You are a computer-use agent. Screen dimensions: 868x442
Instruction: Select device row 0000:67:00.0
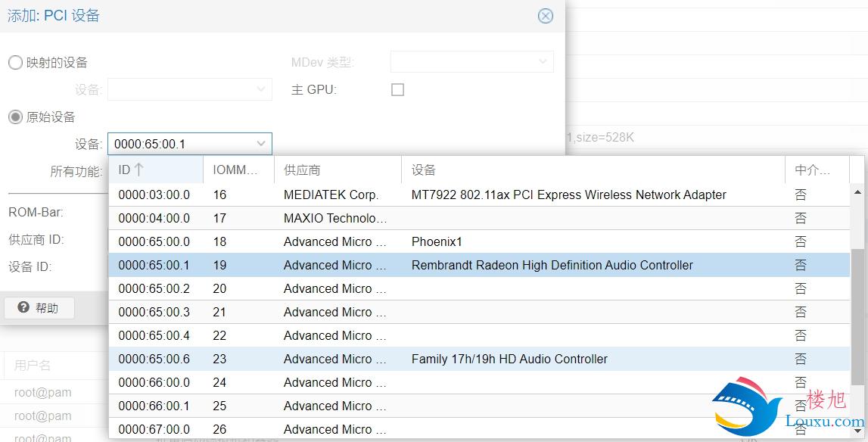click(479, 429)
